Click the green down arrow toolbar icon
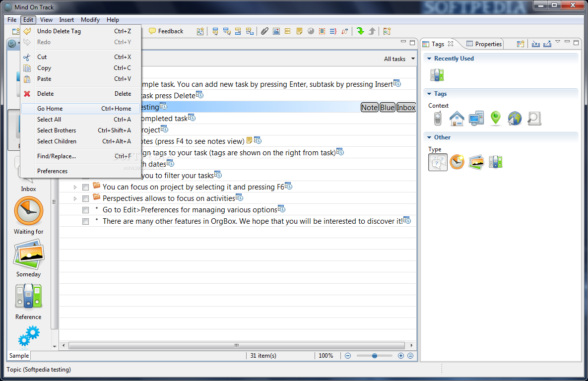The height and width of the screenshot is (381, 588). coord(360,31)
